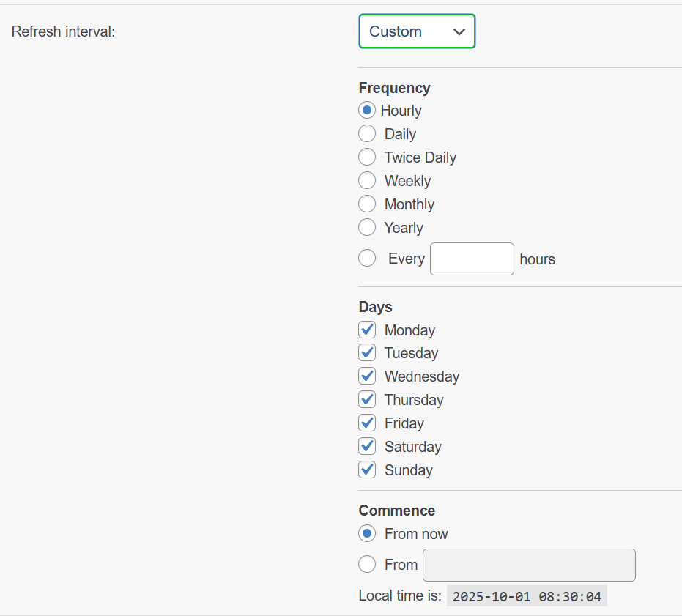Click the hours number input field
The height and width of the screenshot is (616, 682).
(472, 259)
